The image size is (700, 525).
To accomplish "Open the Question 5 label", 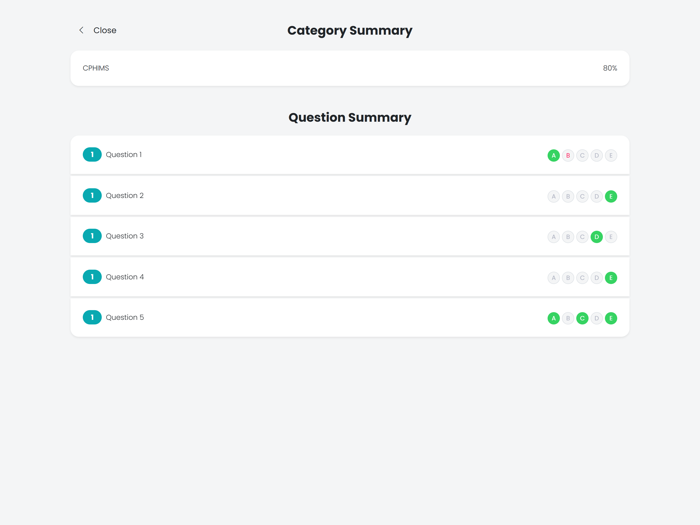I will [125, 317].
